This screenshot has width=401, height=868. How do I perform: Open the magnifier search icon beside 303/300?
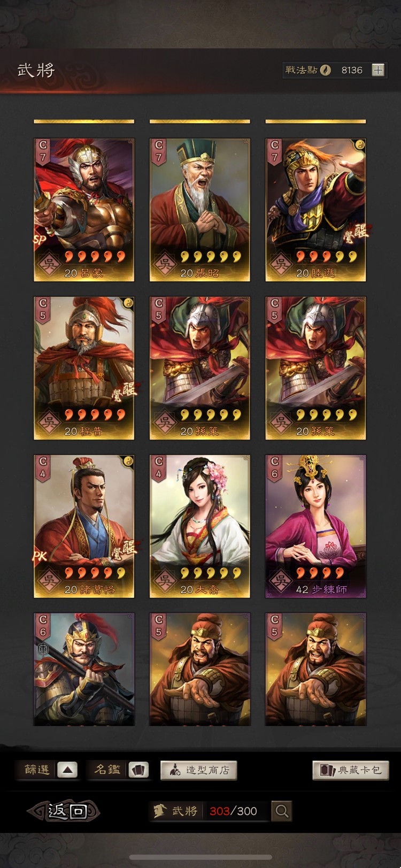click(x=282, y=811)
